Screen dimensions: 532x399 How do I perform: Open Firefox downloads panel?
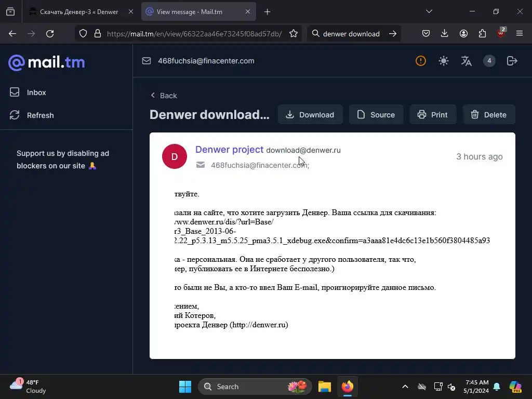pyautogui.click(x=445, y=33)
